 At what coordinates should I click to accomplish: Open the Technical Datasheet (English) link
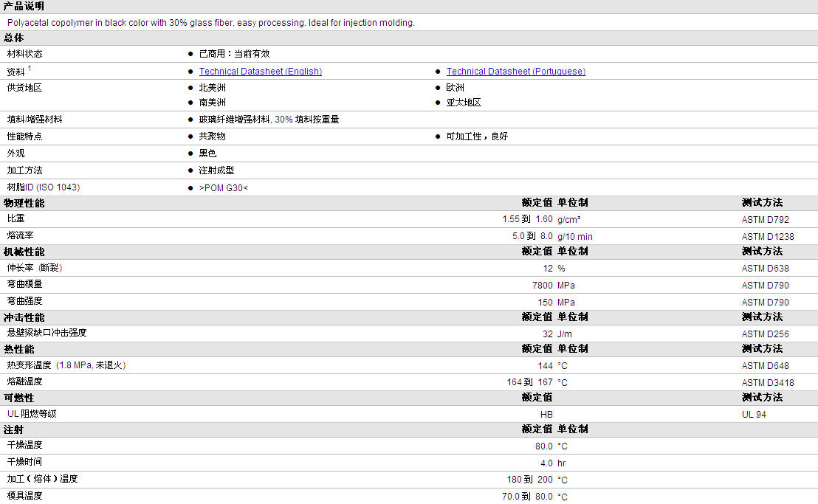click(x=260, y=72)
